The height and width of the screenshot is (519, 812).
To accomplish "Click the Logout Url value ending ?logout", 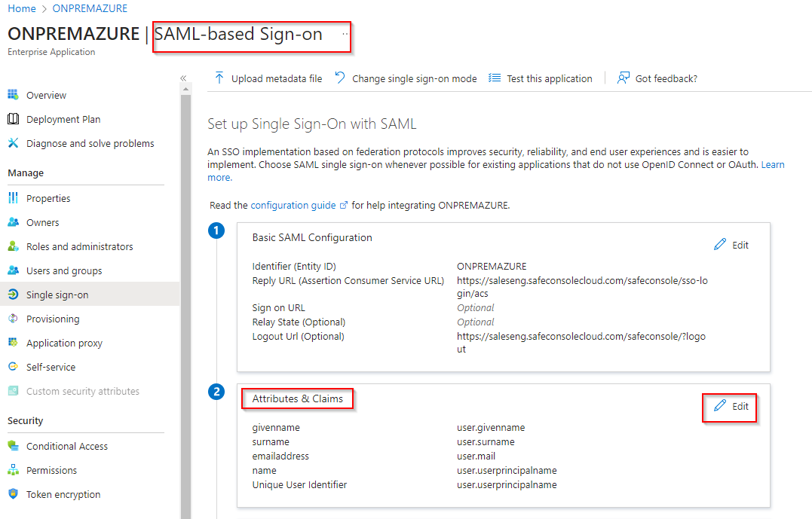I will (581, 343).
